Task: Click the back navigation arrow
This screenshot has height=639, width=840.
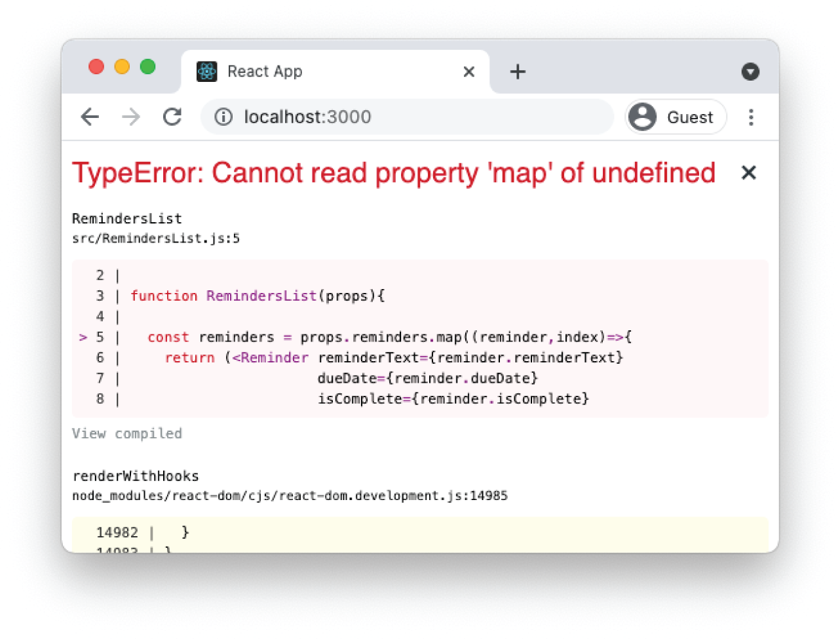Action: (x=90, y=117)
